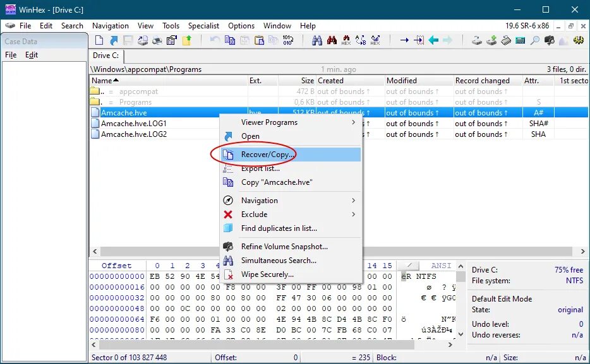
Task: Open the Navigation menu in menu bar
Action: [x=111, y=25]
